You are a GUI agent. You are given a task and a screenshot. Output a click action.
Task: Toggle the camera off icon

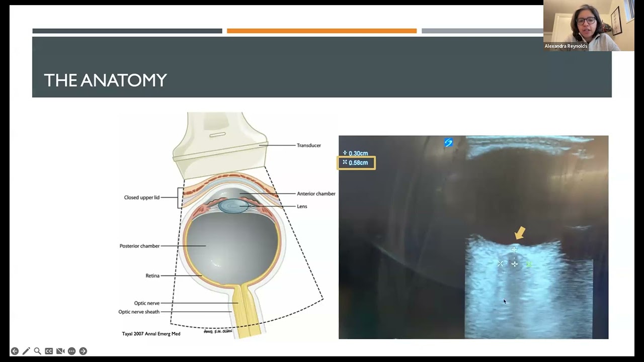60,351
